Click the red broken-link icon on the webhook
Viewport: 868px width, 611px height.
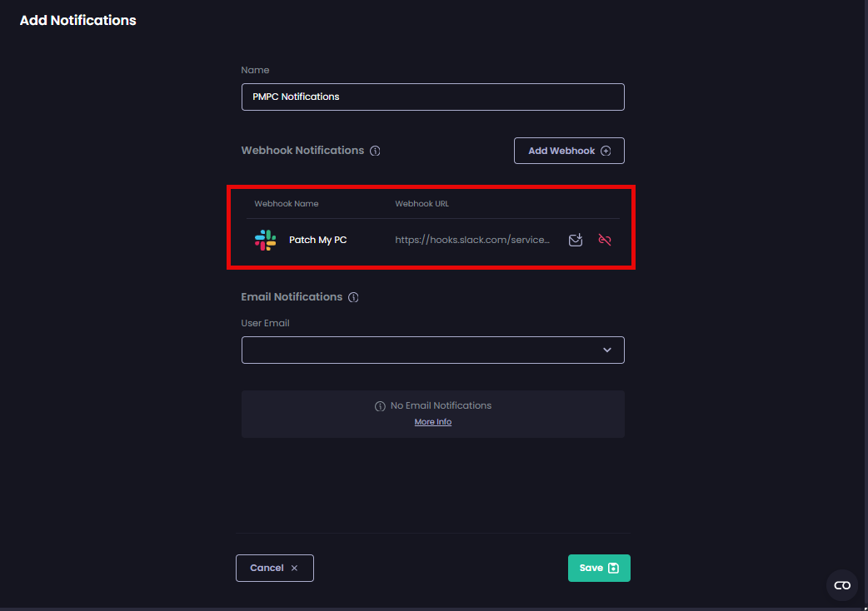pos(605,240)
